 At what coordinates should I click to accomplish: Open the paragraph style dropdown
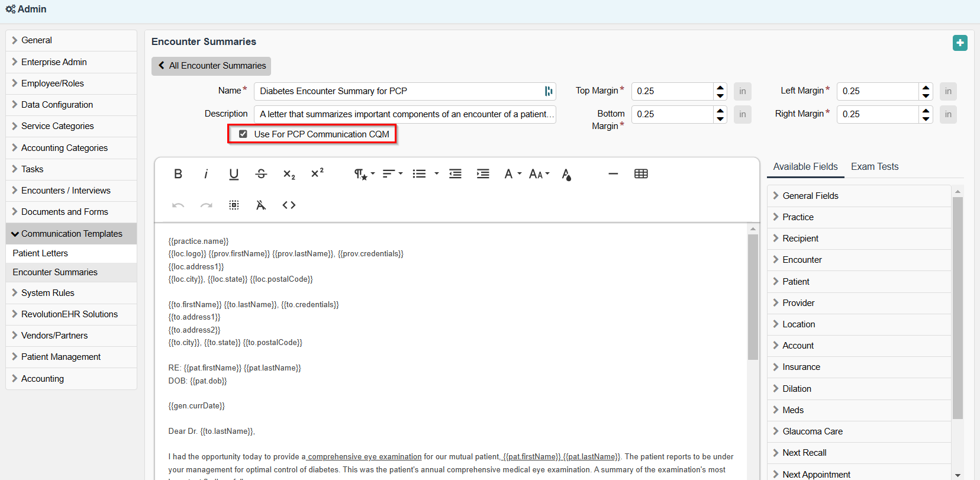[x=364, y=174]
